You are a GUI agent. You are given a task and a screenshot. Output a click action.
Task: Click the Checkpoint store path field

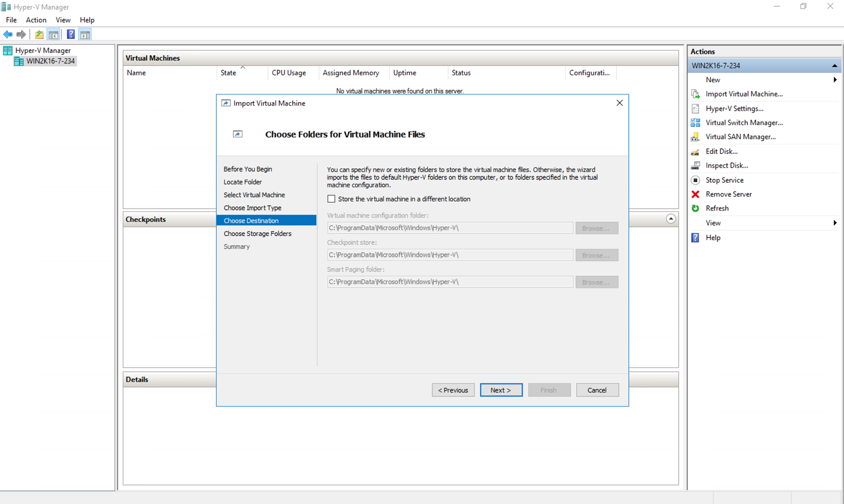(450, 255)
